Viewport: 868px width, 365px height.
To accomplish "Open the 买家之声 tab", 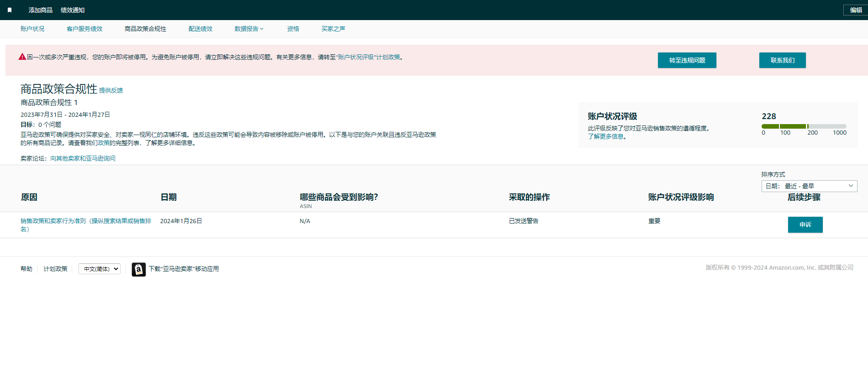I will point(333,29).
